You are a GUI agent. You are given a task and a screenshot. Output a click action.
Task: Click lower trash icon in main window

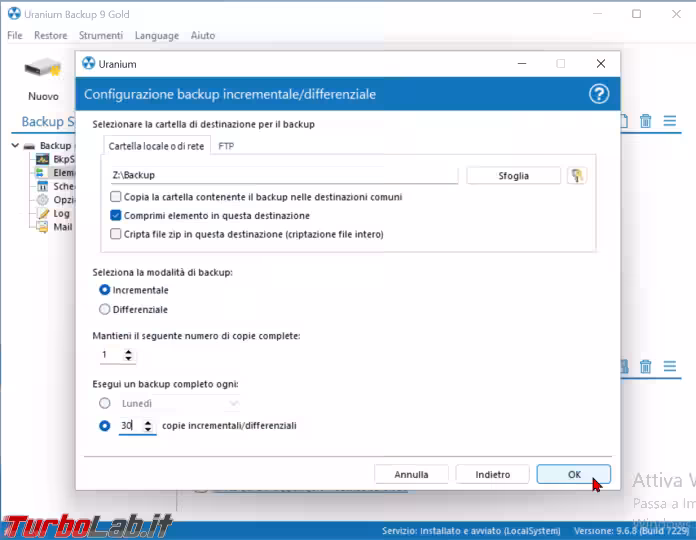[645, 366]
